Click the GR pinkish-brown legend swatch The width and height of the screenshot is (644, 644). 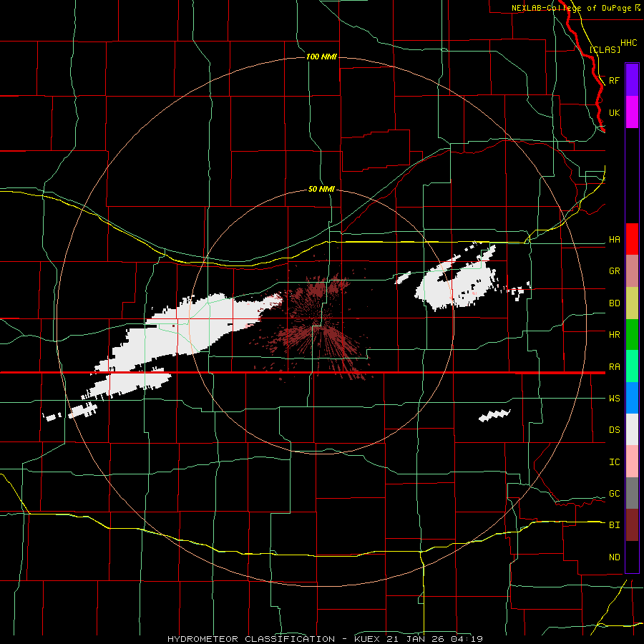pos(632,271)
